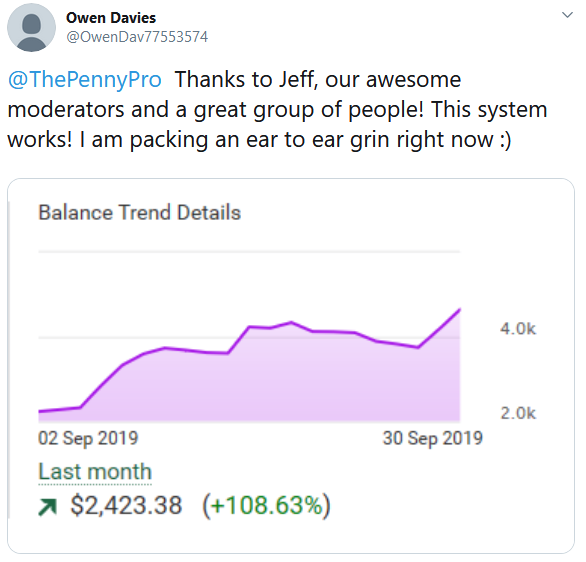
Task: Click the mid-chart peak of the purple line
Action: tap(291, 322)
